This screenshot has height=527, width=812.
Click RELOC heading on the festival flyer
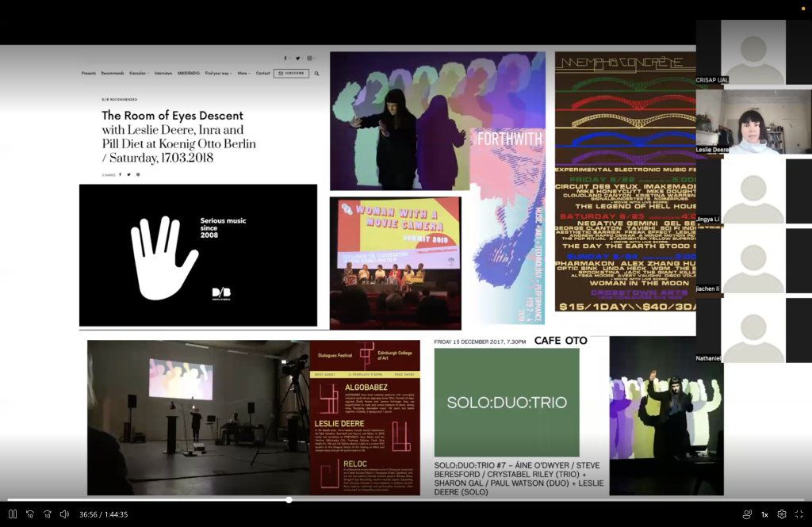coord(354,464)
